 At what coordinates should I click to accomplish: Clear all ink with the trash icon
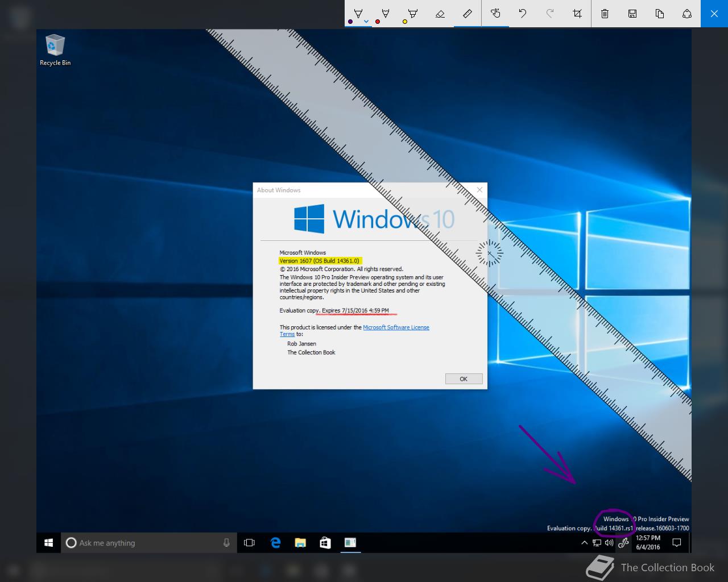pyautogui.click(x=605, y=14)
